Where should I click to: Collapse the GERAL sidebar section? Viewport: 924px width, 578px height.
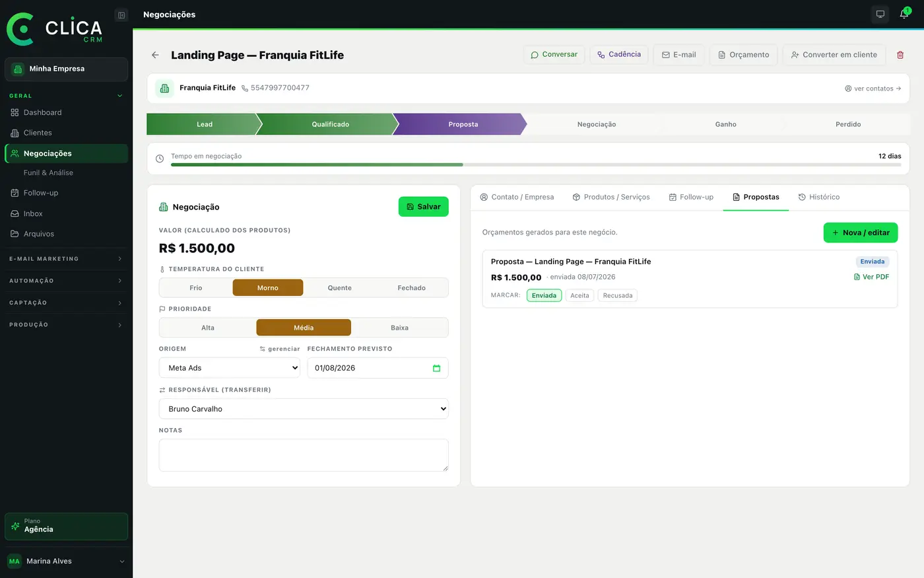(x=119, y=96)
